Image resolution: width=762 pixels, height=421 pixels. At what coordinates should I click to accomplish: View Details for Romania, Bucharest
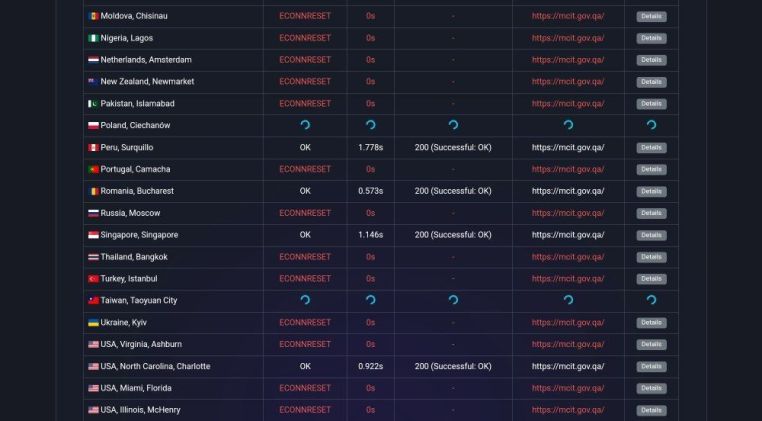[x=651, y=192]
